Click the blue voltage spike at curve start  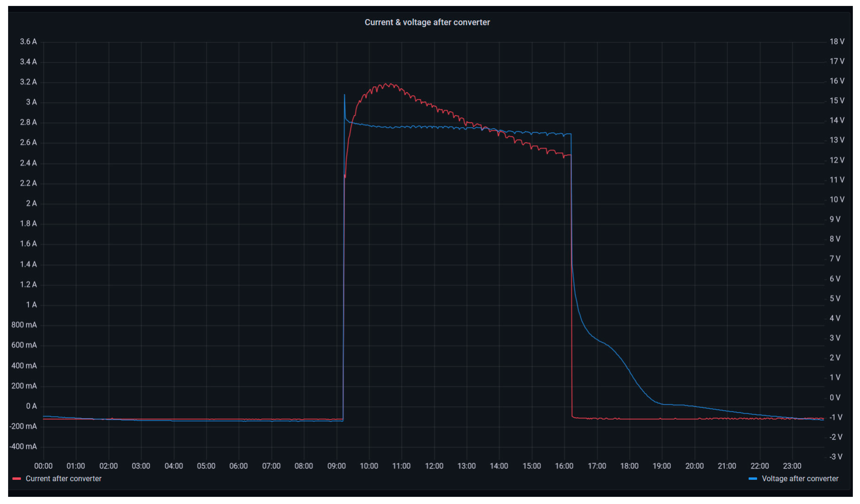tap(344, 95)
